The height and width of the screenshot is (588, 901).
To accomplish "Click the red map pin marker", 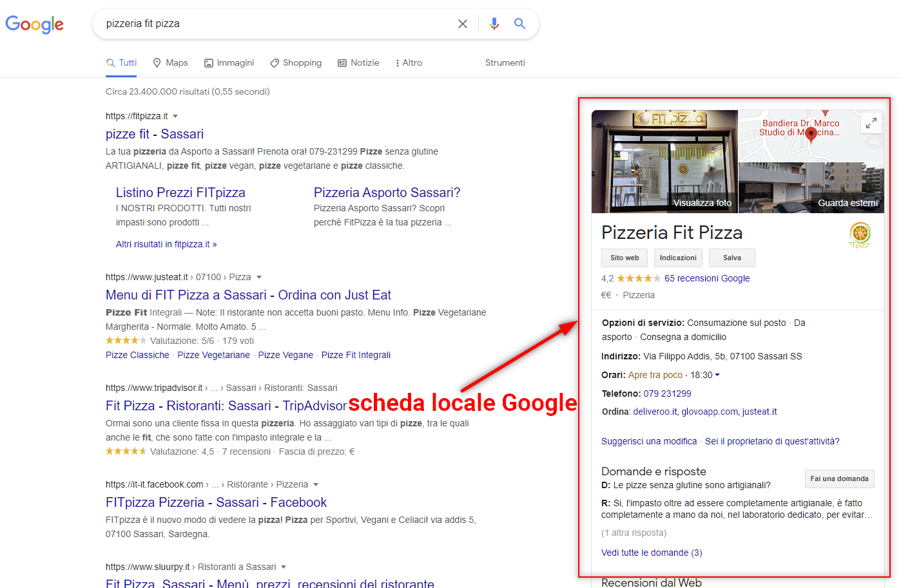I will coord(811,134).
